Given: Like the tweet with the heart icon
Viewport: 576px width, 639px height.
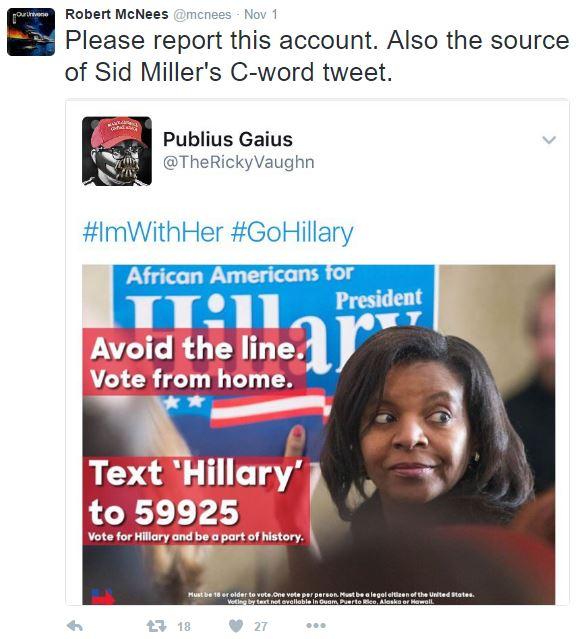Looking at the screenshot, I should [x=236, y=626].
